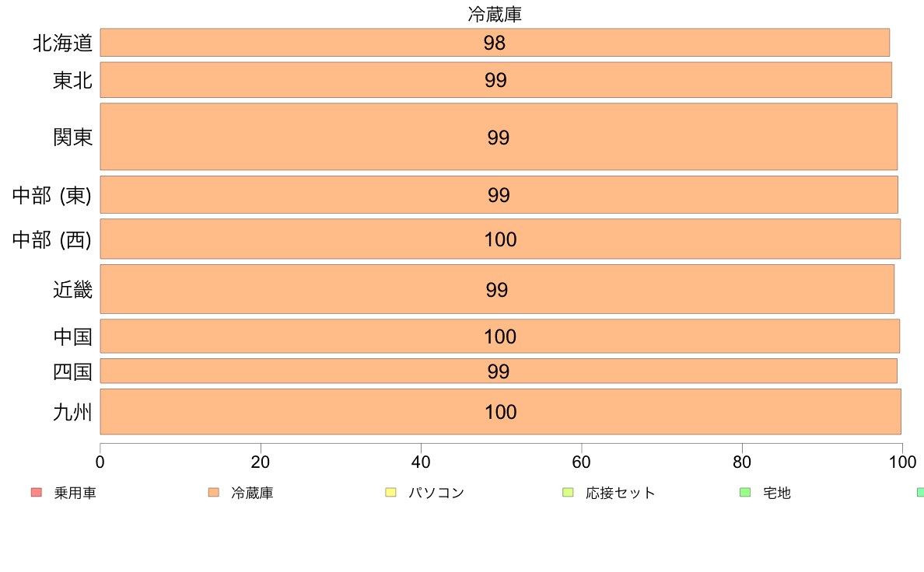The height and width of the screenshot is (572, 924).
Task: Select the 応接セット legend label
Action: pos(621,493)
